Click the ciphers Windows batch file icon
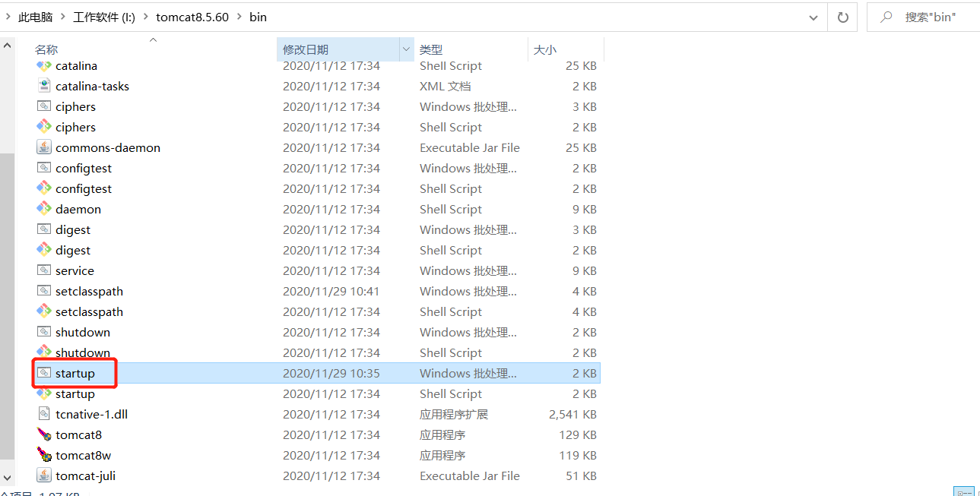 pyautogui.click(x=44, y=106)
